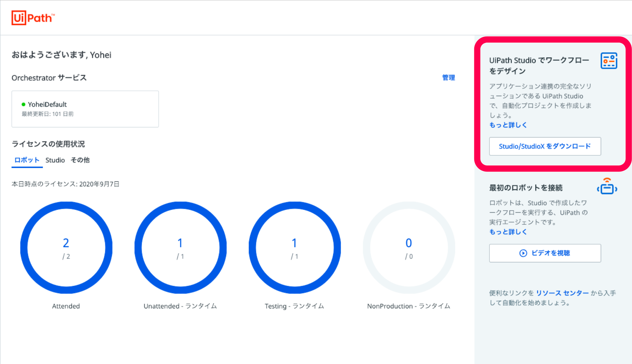Open the YoheiDefault service card

pos(85,109)
